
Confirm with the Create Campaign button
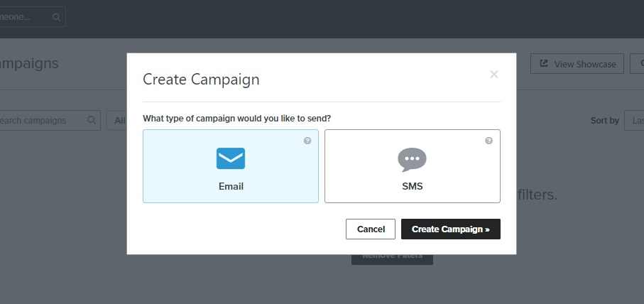coord(450,229)
